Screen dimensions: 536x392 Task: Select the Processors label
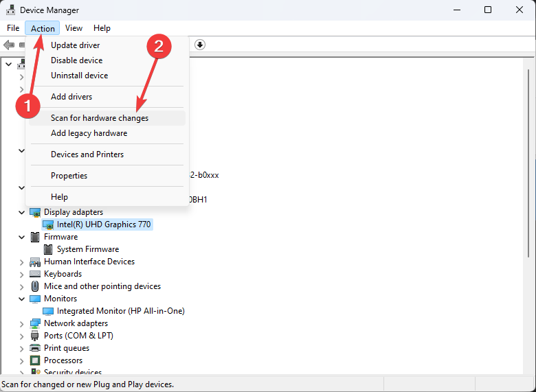point(63,360)
